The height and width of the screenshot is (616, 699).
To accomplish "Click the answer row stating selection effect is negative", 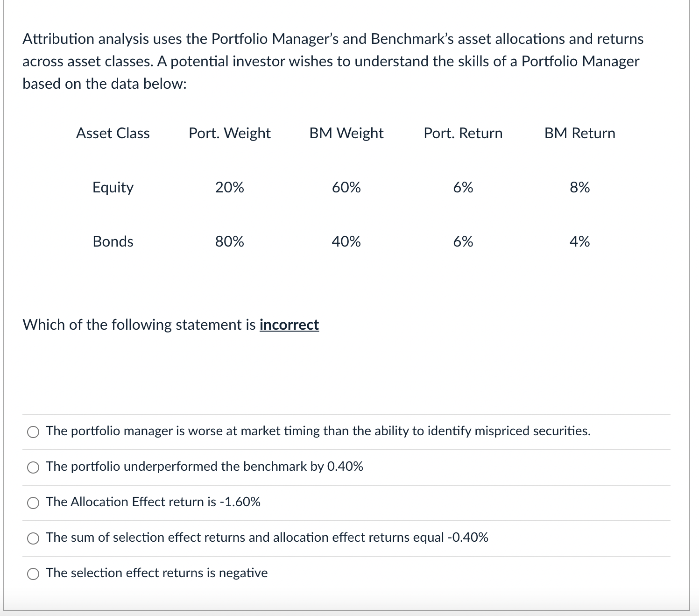I will pos(156,573).
